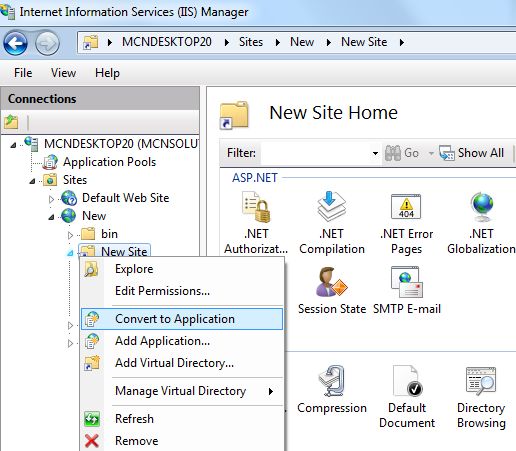
Task: Expand the bin folder node
Action: coord(70,235)
